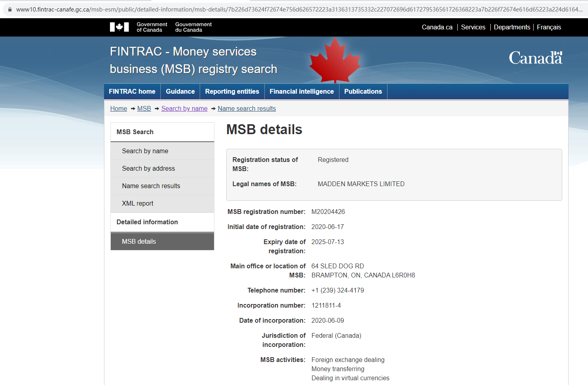Open XML report in sidebar
The image size is (588, 385).
162,203
